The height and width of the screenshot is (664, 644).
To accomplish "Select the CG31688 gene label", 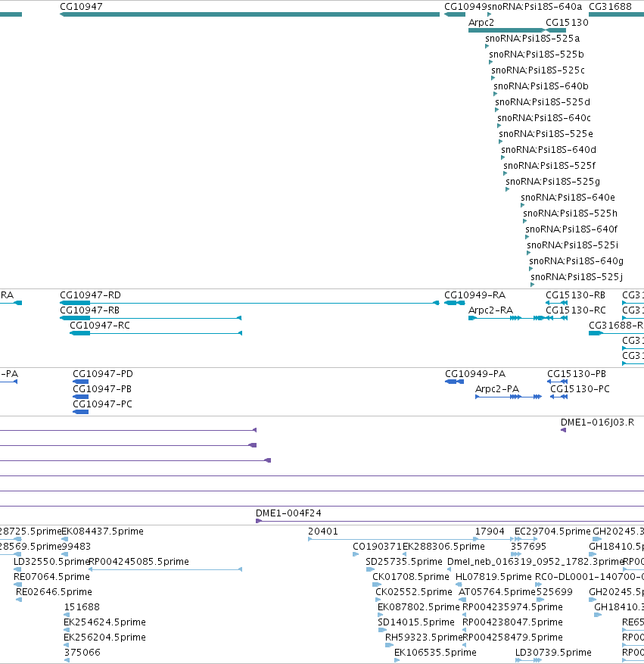I will click(x=610, y=7).
